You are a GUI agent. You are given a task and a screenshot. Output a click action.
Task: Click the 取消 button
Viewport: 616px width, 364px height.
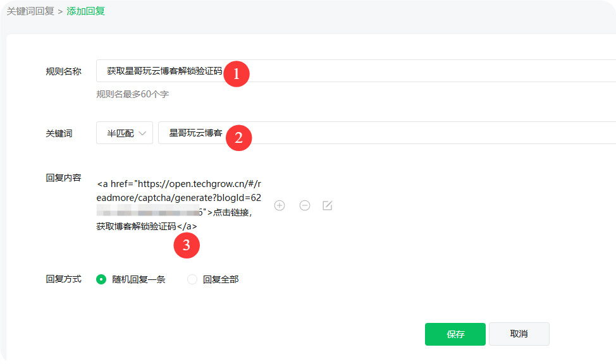[x=519, y=334]
